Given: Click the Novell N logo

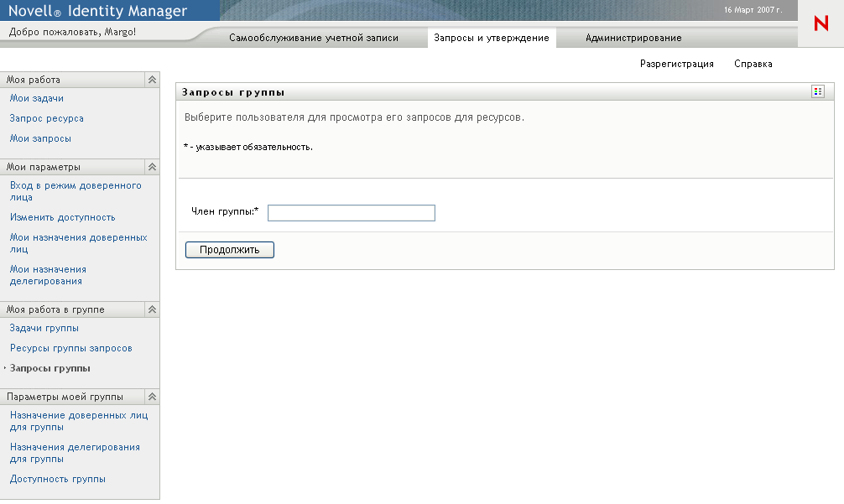Looking at the screenshot, I should click(820, 23).
